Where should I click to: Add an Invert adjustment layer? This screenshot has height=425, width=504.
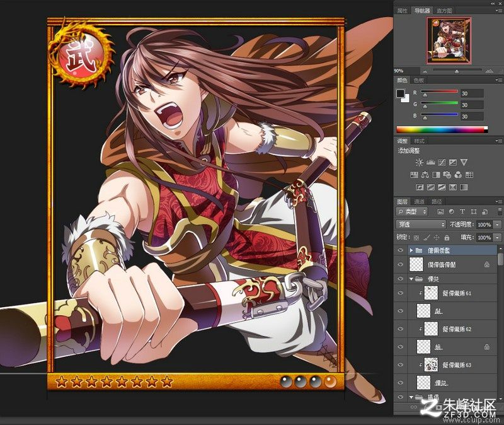pos(420,187)
